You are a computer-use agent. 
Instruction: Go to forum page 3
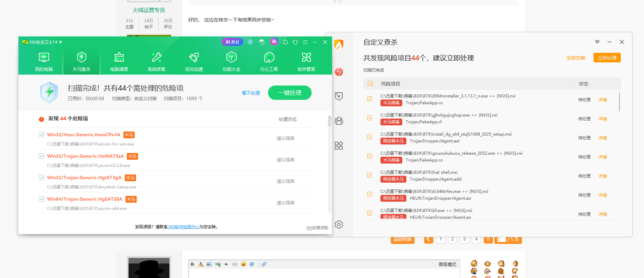464,240
